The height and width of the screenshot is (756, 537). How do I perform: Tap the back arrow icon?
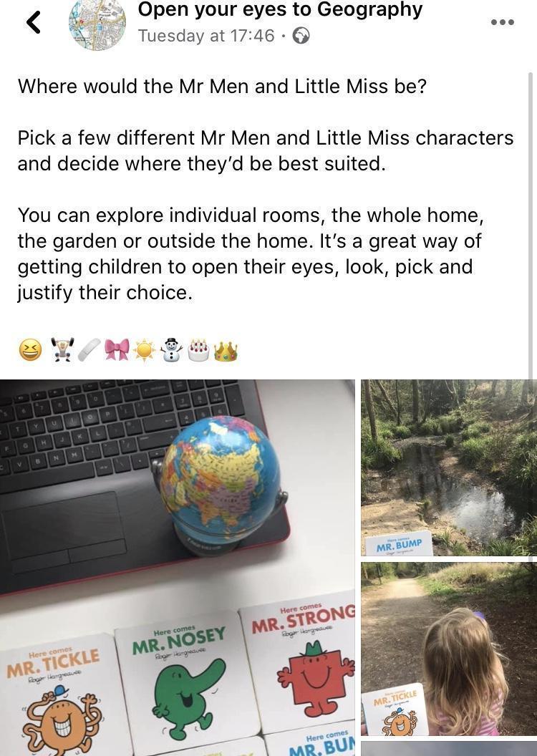click(33, 23)
